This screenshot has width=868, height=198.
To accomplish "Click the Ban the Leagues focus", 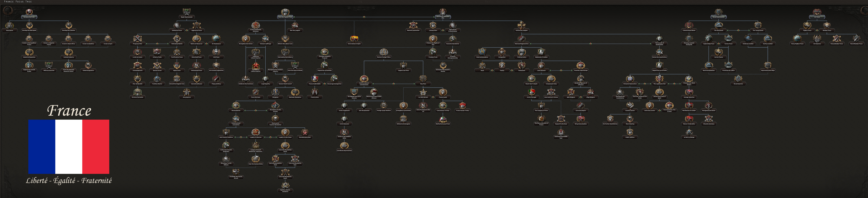I will [x=295, y=27].
